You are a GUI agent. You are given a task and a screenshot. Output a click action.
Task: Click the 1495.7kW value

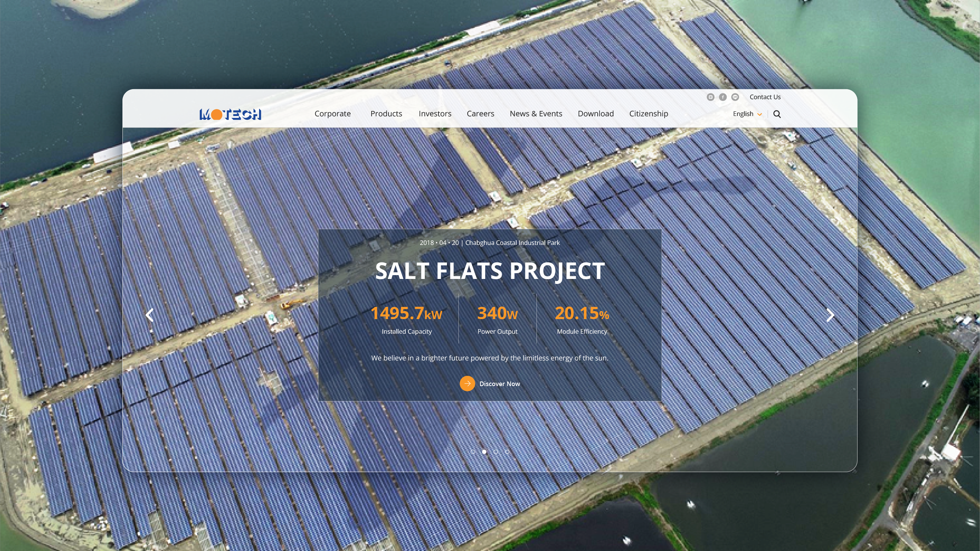(406, 313)
